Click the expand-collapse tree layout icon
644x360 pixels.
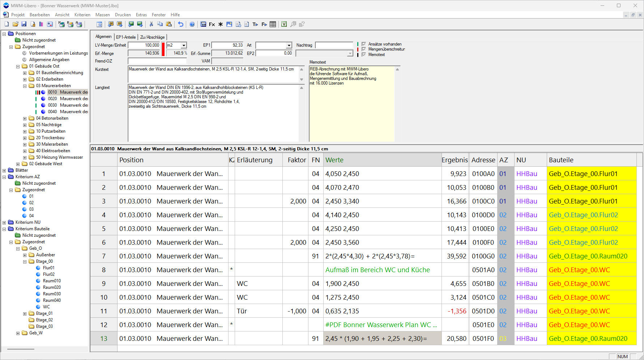[99, 24]
